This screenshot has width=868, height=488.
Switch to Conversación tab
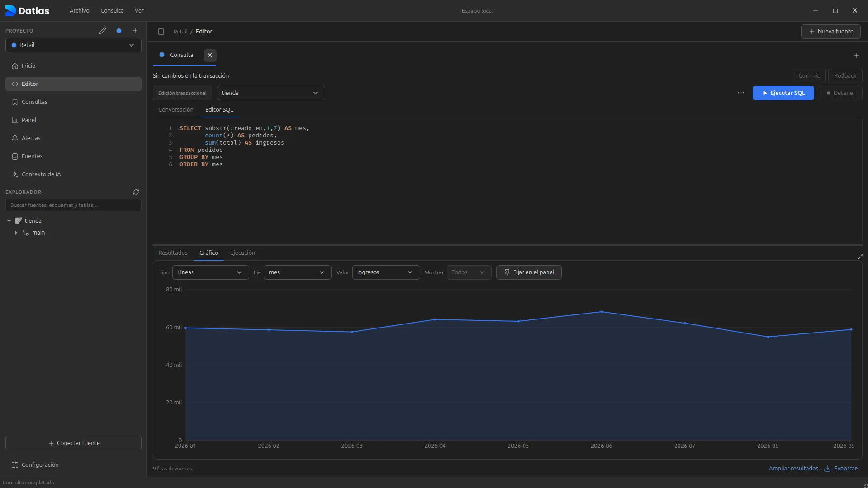176,110
